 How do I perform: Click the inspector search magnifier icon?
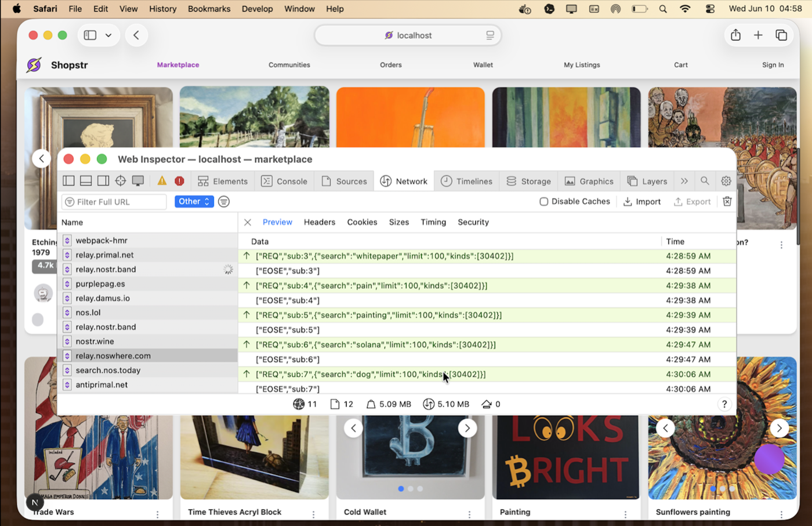(x=705, y=181)
